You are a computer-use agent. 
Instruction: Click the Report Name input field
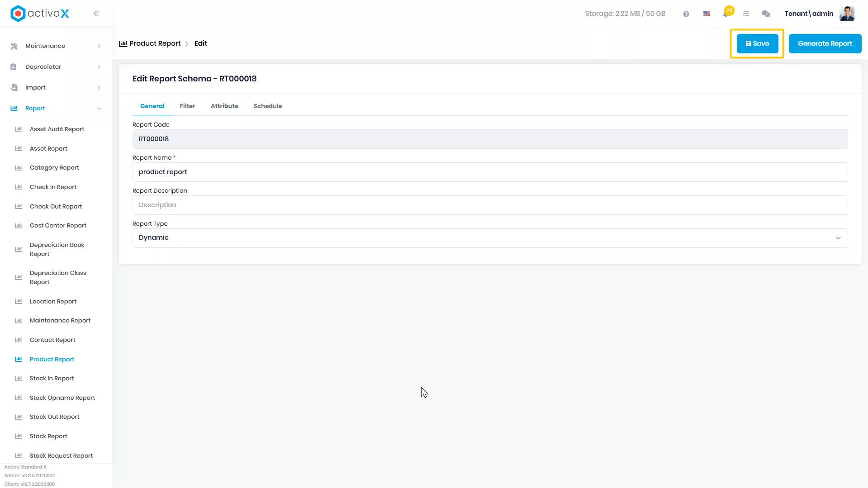click(490, 172)
